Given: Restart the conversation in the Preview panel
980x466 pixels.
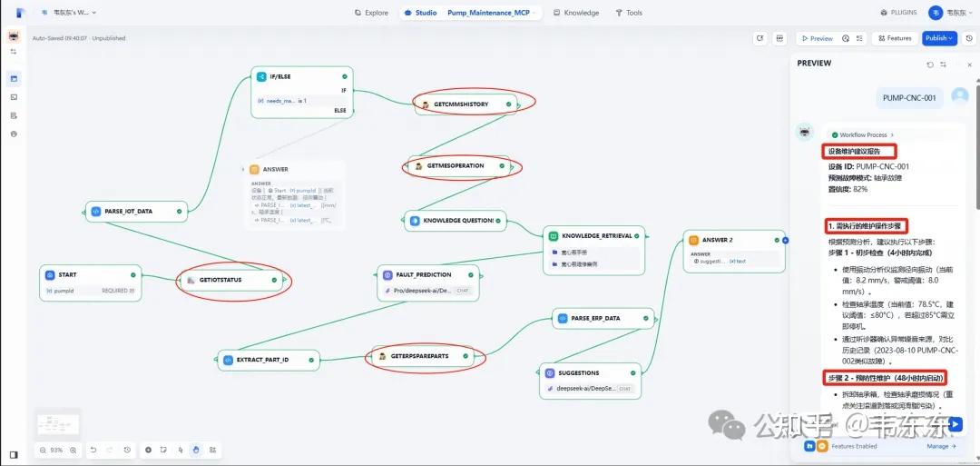Looking at the screenshot, I should point(930,64).
